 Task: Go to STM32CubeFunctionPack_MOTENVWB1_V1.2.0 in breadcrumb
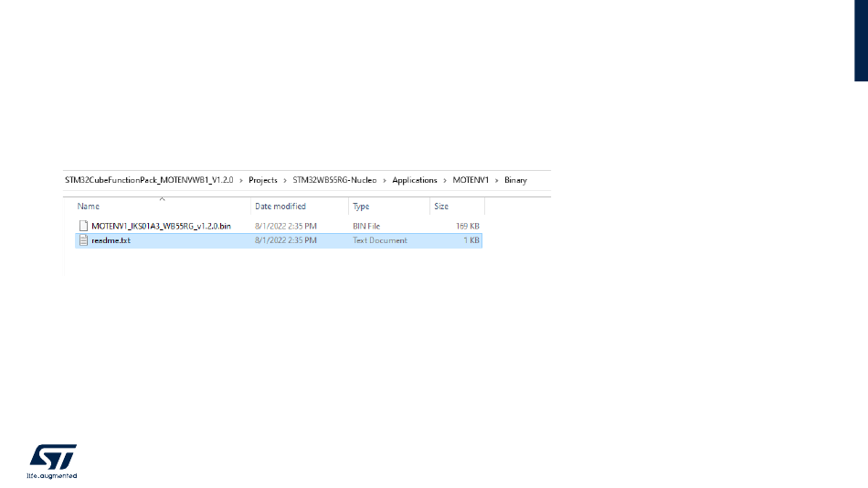(149, 180)
